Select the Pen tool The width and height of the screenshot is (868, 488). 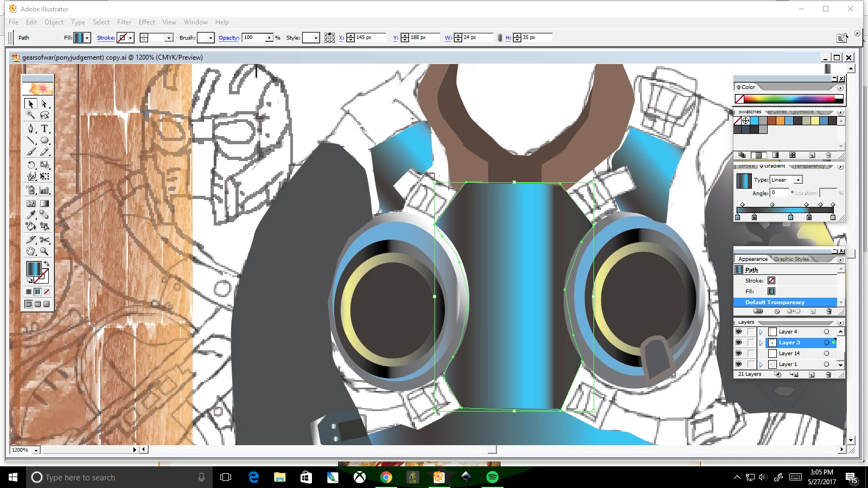[31, 129]
